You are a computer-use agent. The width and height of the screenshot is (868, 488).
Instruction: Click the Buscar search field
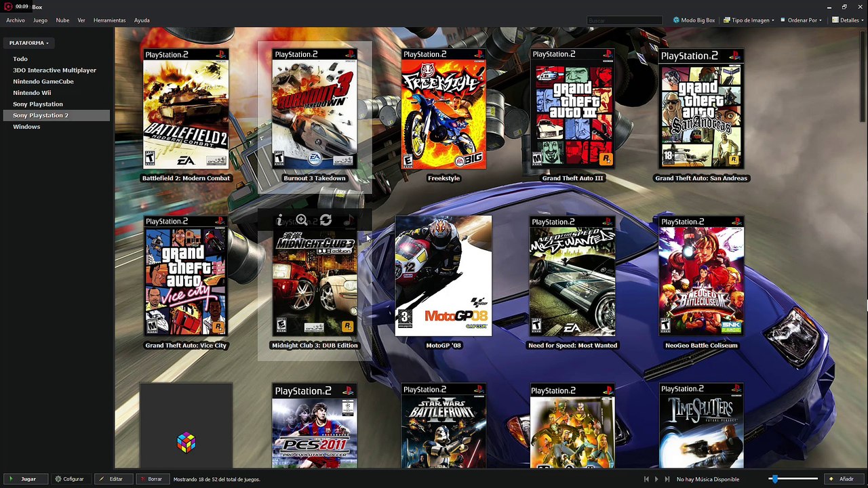click(x=625, y=20)
